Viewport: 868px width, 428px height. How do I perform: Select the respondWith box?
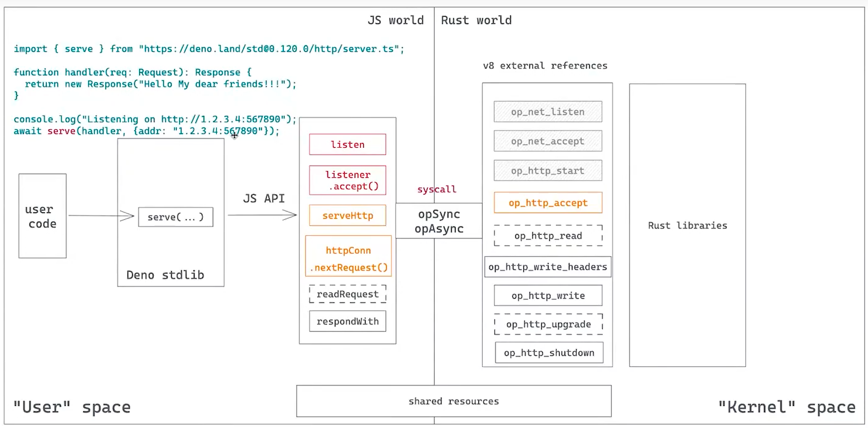point(347,321)
